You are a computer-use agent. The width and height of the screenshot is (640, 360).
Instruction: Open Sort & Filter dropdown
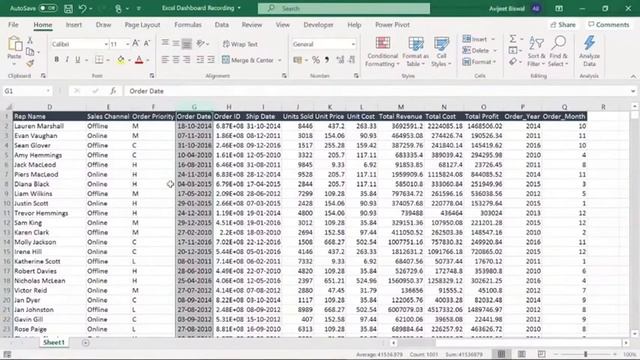tap(536, 52)
